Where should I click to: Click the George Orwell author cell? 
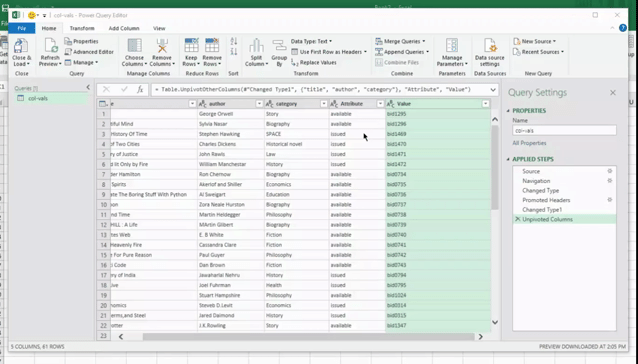pyautogui.click(x=230, y=114)
